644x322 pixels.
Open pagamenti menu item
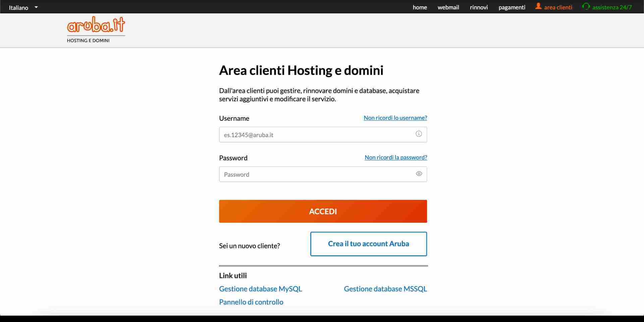click(x=512, y=7)
